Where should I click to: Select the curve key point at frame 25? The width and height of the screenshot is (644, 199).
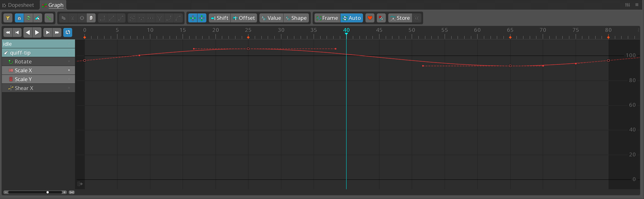[x=248, y=49]
